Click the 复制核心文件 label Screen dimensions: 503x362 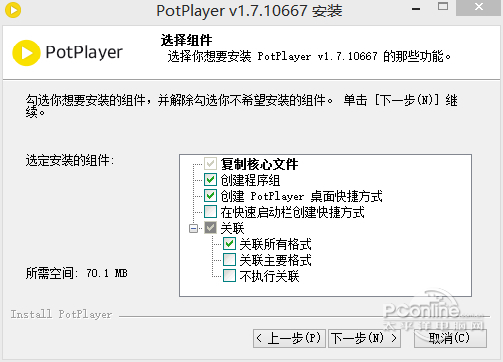(259, 164)
